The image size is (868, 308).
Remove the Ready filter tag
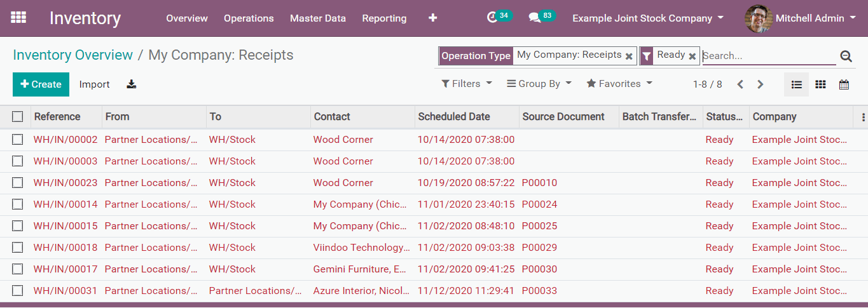(692, 57)
